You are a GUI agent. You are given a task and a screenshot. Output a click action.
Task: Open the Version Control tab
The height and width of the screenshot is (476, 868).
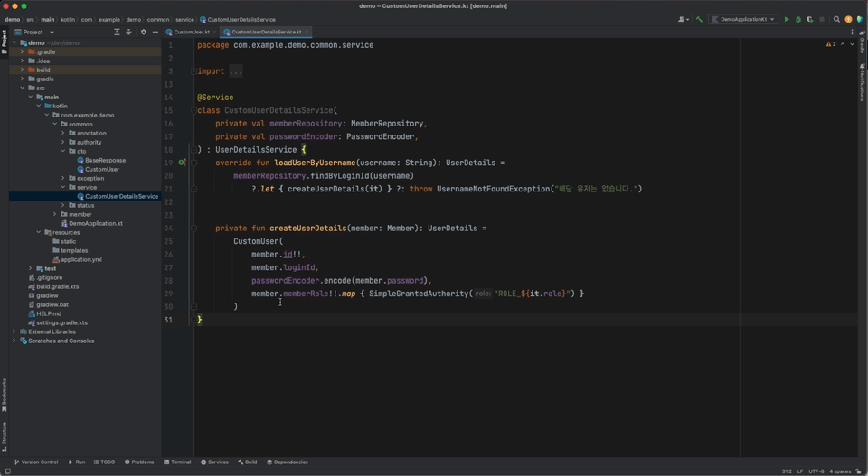pos(36,462)
